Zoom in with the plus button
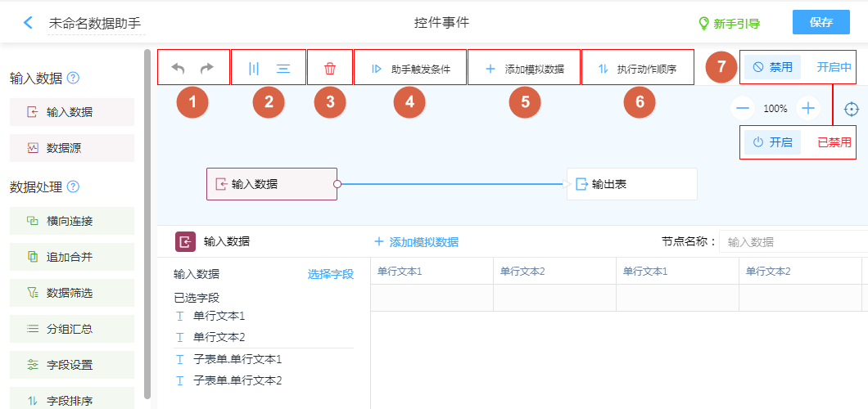 point(808,108)
